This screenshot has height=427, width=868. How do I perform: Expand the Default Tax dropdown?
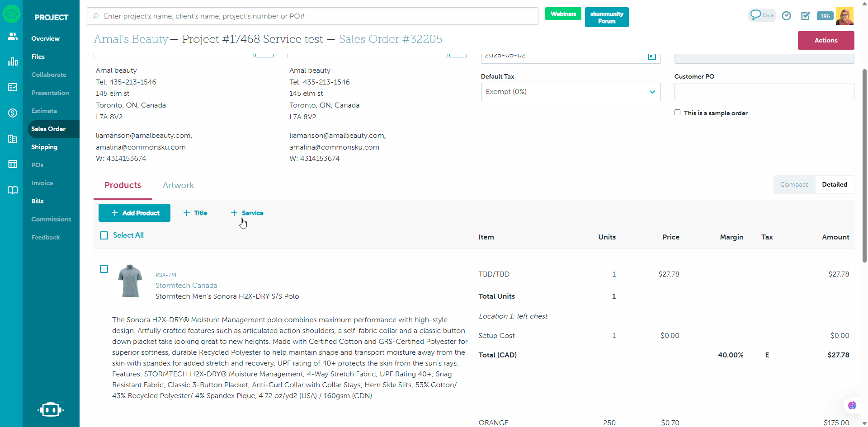coord(571,92)
